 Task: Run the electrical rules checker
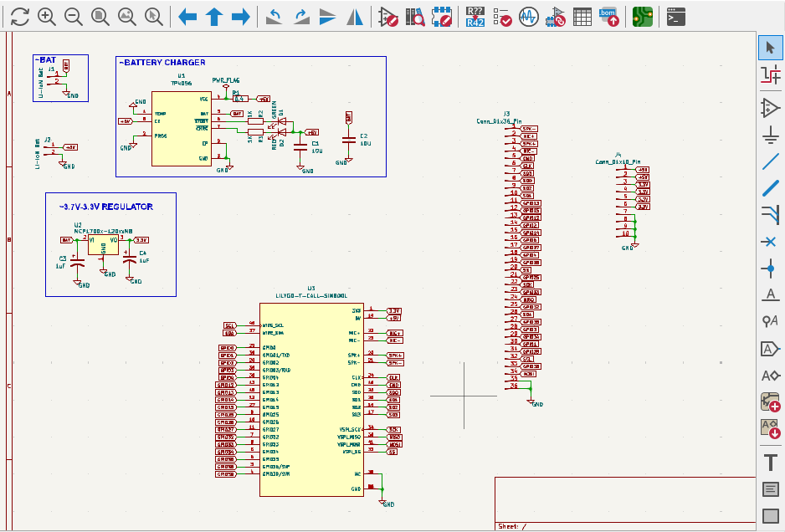(x=502, y=16)
